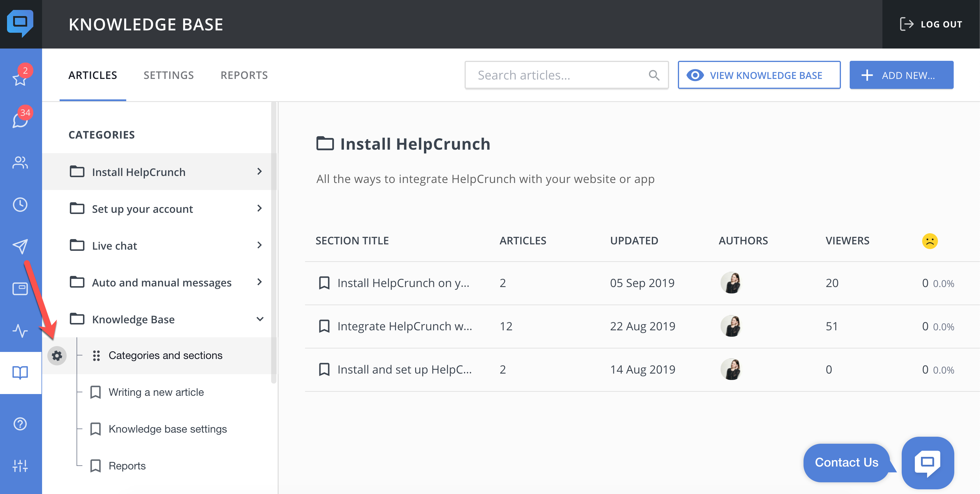Open the clock history sidebar icon
Viewport: 980px width, 494px height.
pyautogui.click(x=20, y=205)
